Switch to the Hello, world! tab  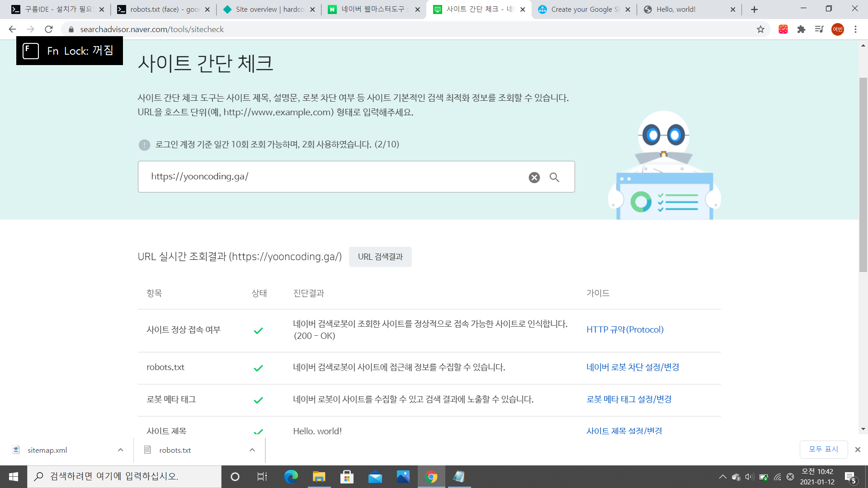pyautogui.click(x=676, y=9)
